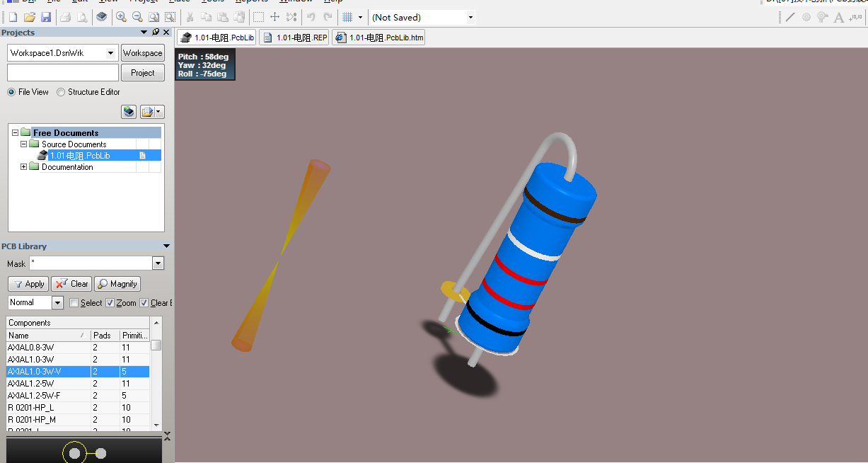Select the AXIAL1.2-5W component row
868x463 pixels.
[78, 383]
